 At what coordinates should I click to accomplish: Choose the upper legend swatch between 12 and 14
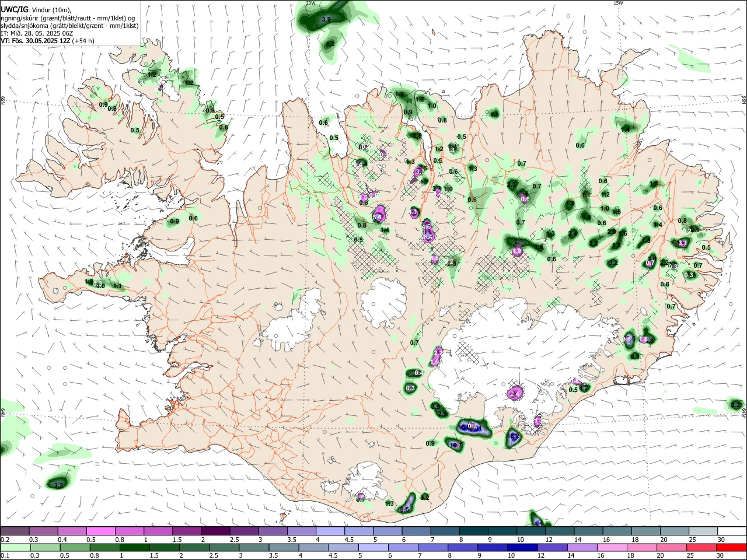[x=558, y=531]
